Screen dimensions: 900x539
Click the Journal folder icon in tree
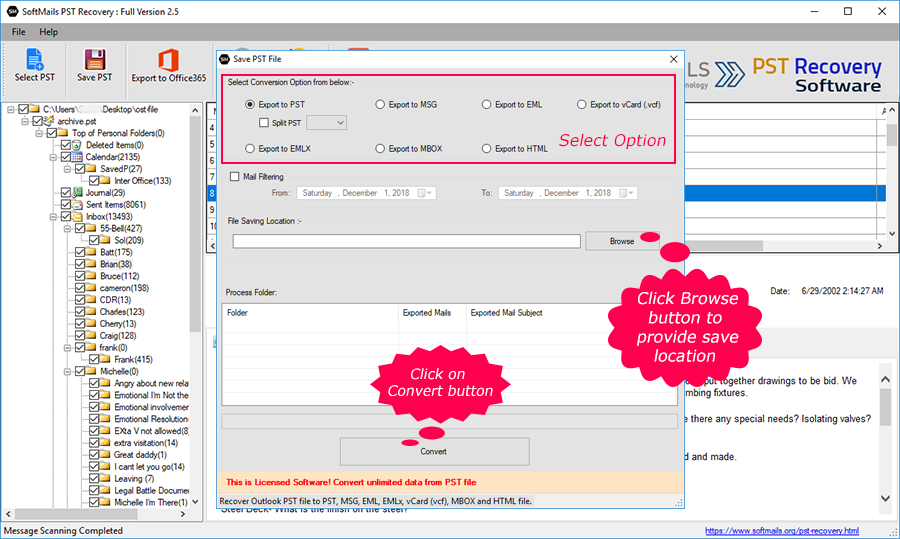point(77,193)
